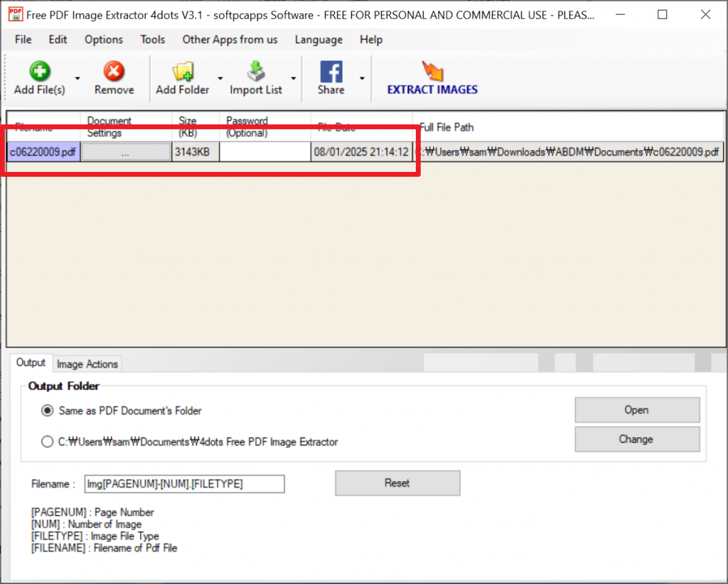Close the PDF Image Extractor window
The image size is (728, 584).
coord(705,15)
